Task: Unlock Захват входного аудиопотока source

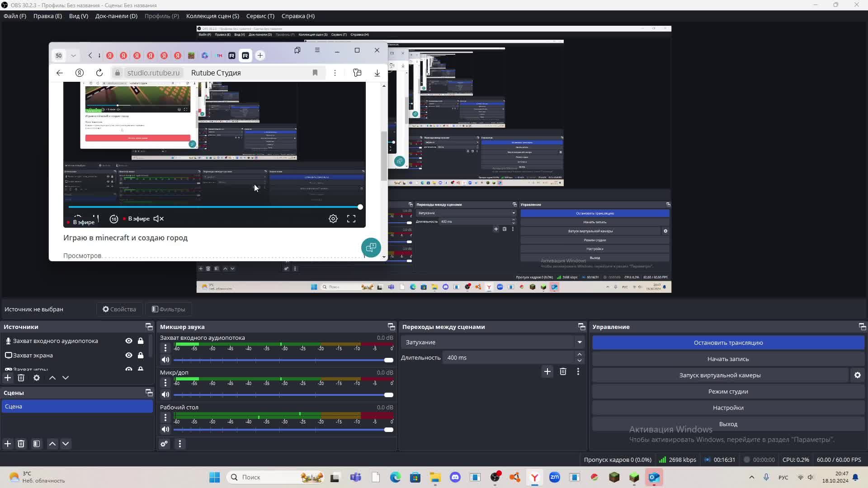Action: click(141, 341)
